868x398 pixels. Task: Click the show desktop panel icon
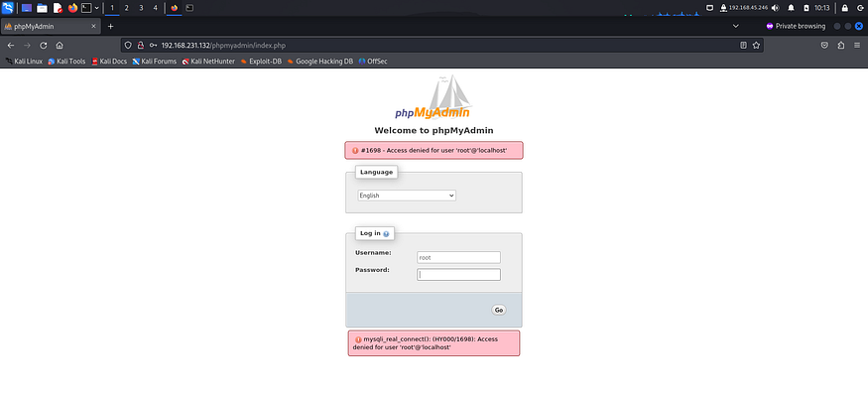click(27, 8)
